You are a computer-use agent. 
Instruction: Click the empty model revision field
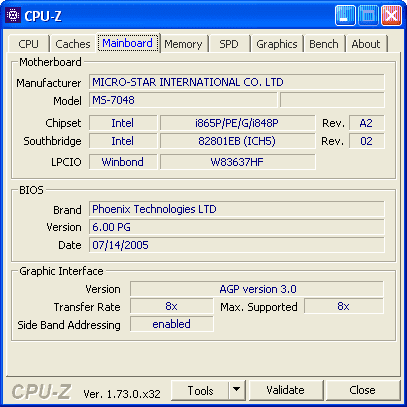point(332,100)
